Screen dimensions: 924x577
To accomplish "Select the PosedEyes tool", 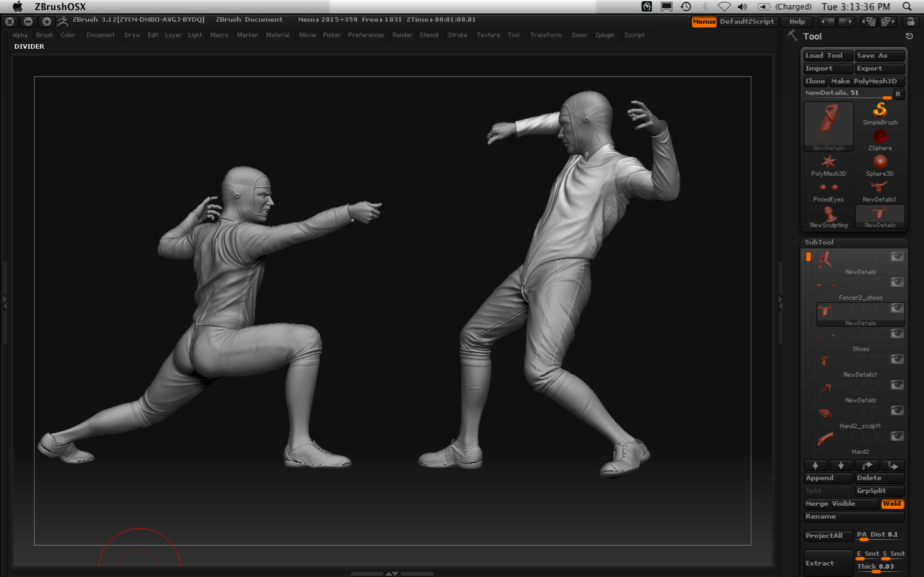I will [828, 191].
